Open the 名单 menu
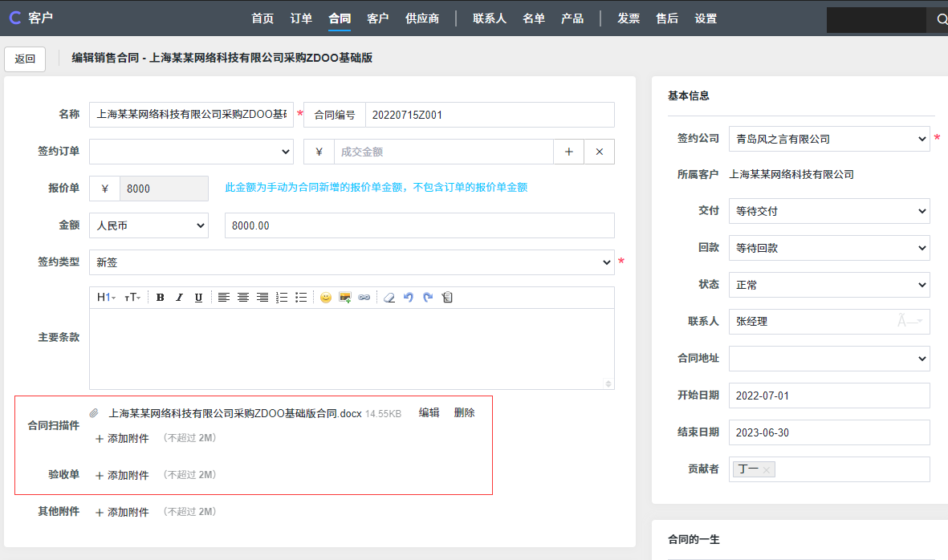Viewport: 948px width, 560px height. click(x=534, y=18)
